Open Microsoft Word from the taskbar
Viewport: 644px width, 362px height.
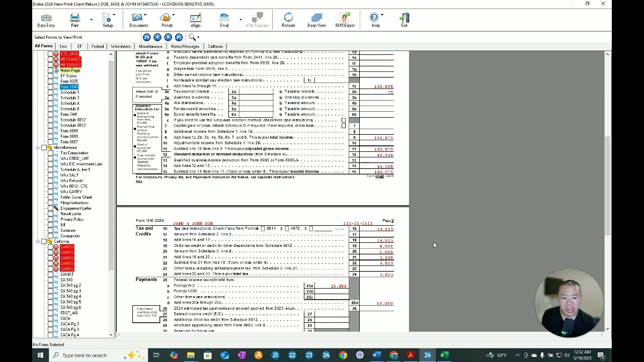point(376,355)
